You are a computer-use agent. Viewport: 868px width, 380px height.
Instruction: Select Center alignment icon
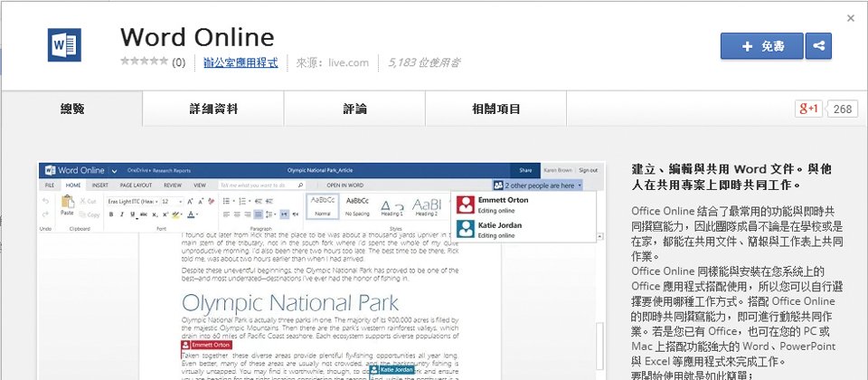[x=237, y=214]
